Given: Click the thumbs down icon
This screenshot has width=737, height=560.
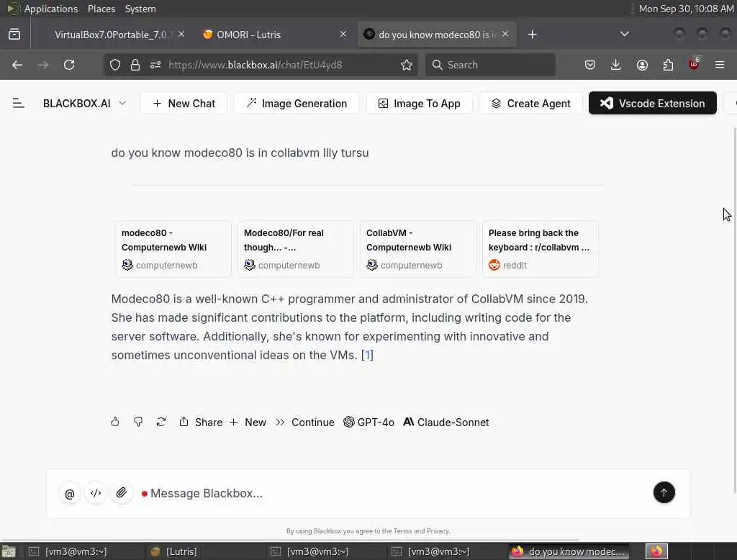Looking at the screenshot, I should click(x=138, y=422).
